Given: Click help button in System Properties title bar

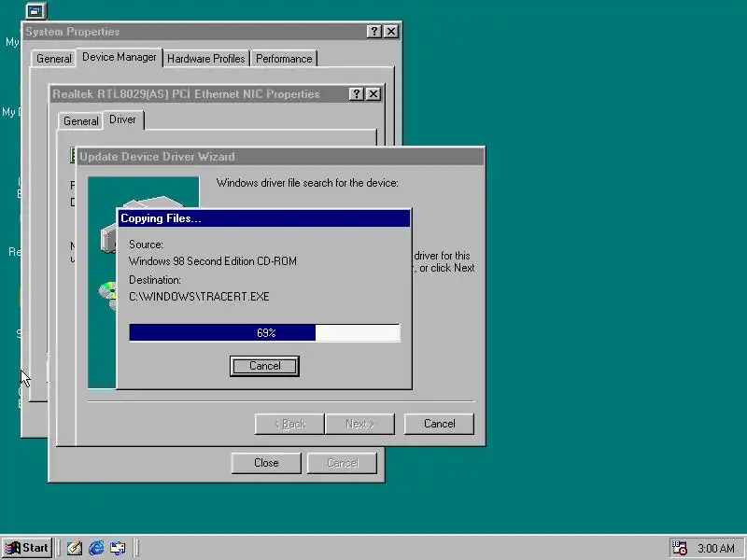Looking at the screenshot, I should [x=374, y=32].
